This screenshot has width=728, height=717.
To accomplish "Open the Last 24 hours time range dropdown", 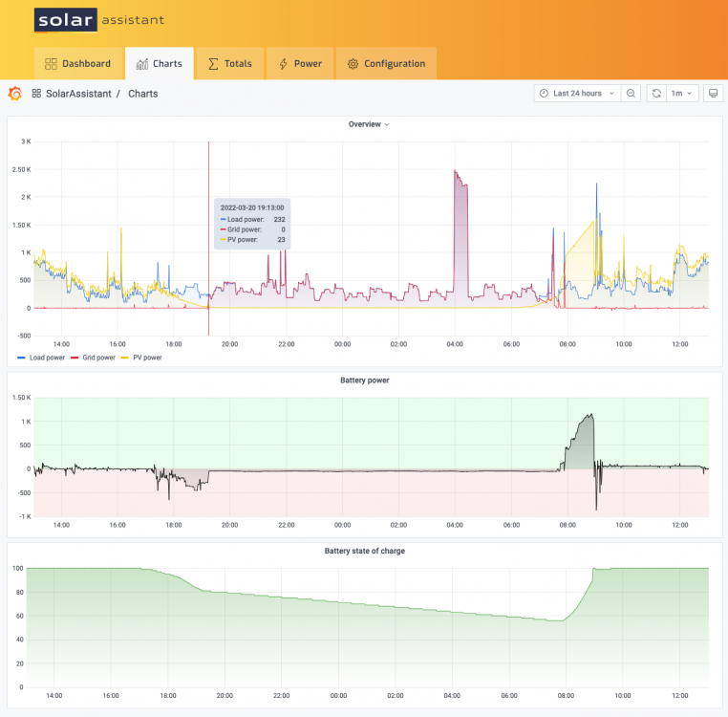I will [x=577, y=94].
